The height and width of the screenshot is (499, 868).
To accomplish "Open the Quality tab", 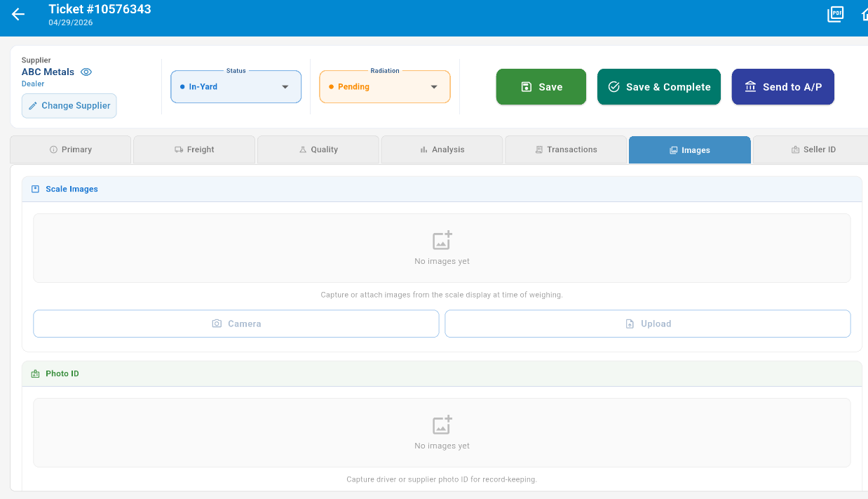I will (x=318, y=149).
